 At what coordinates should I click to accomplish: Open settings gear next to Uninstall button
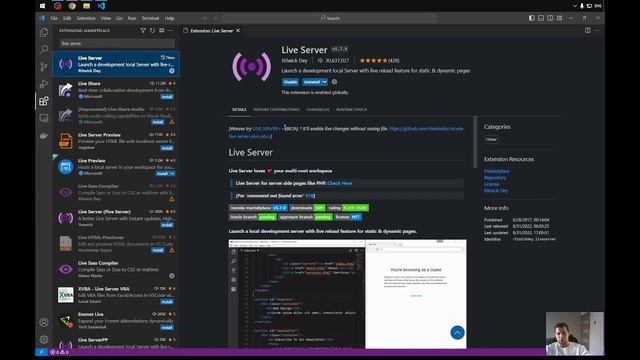[334, 82]
